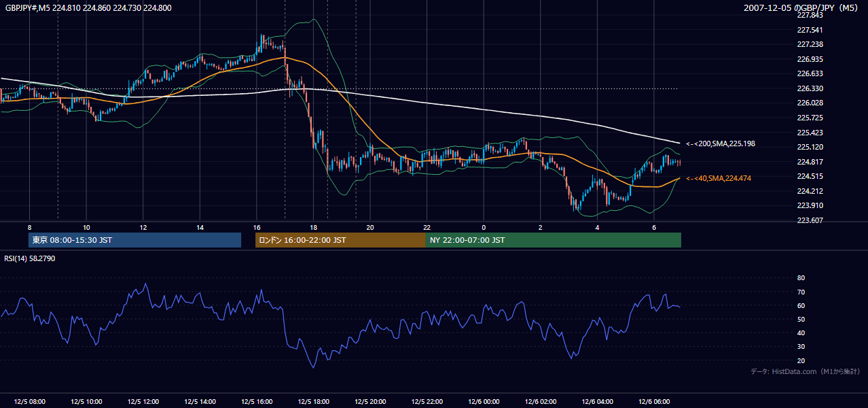Screen dimensions: 868x408
Task: Click the hour 18 tick on price chart
Action: 313,227
